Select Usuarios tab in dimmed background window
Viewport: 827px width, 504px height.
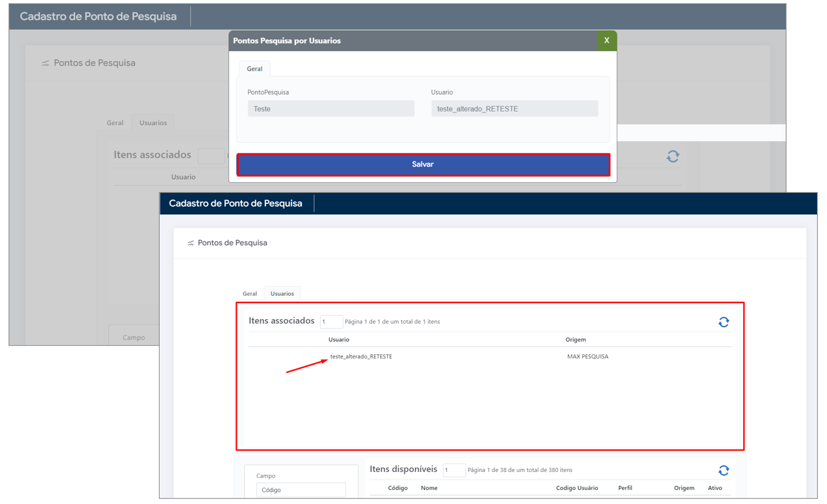point(153,123)
